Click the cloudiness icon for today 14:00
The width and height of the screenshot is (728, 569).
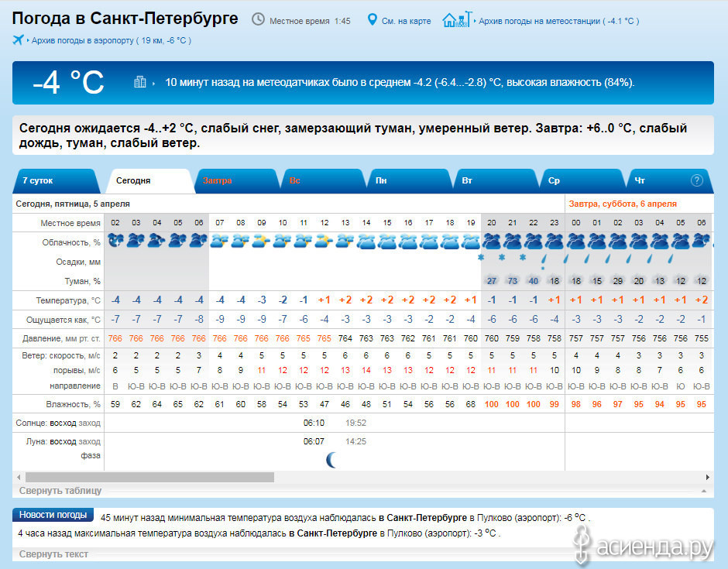(x=366, y=242)
